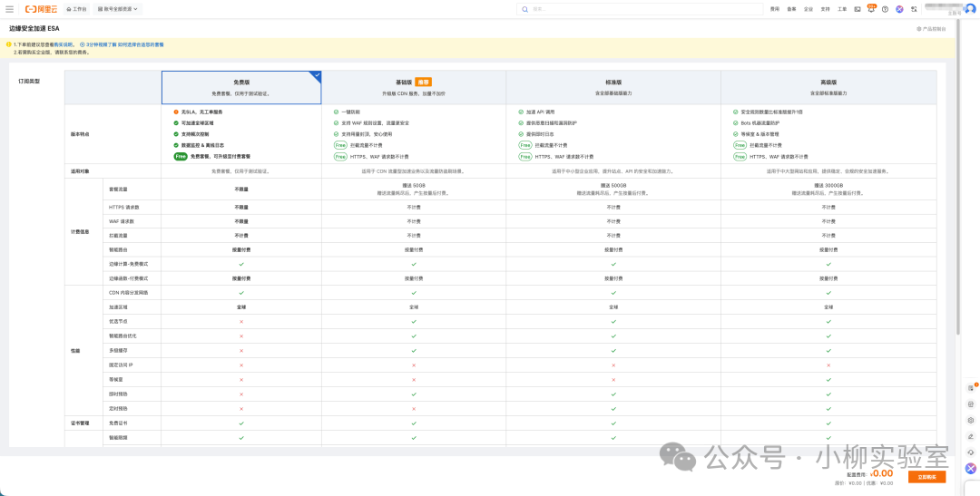Choose the 高级版 subscription plan

(828, 87)
